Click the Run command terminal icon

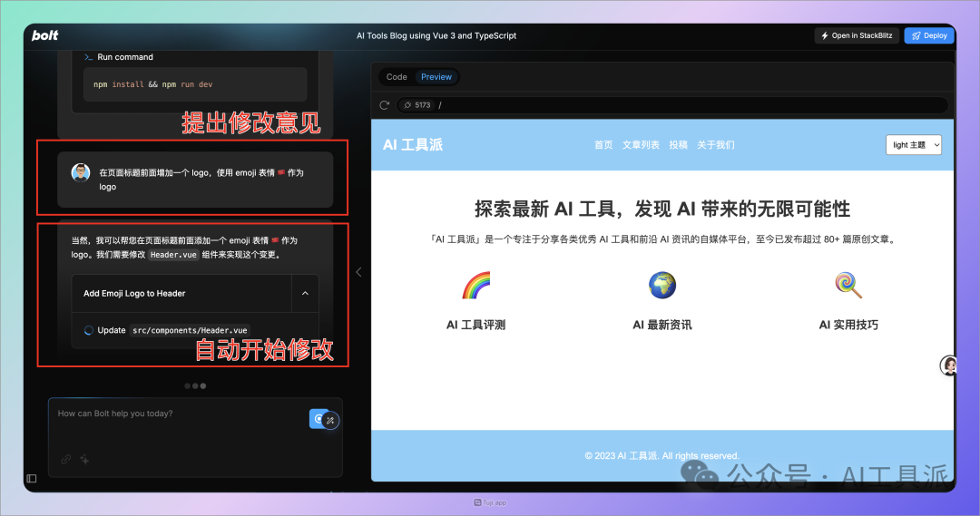tap(88, 57)
